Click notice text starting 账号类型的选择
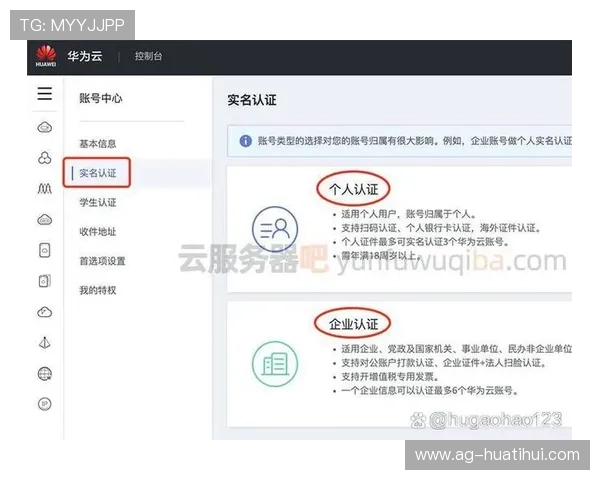The width and height of the screenshot is (600, 480). 415,141
